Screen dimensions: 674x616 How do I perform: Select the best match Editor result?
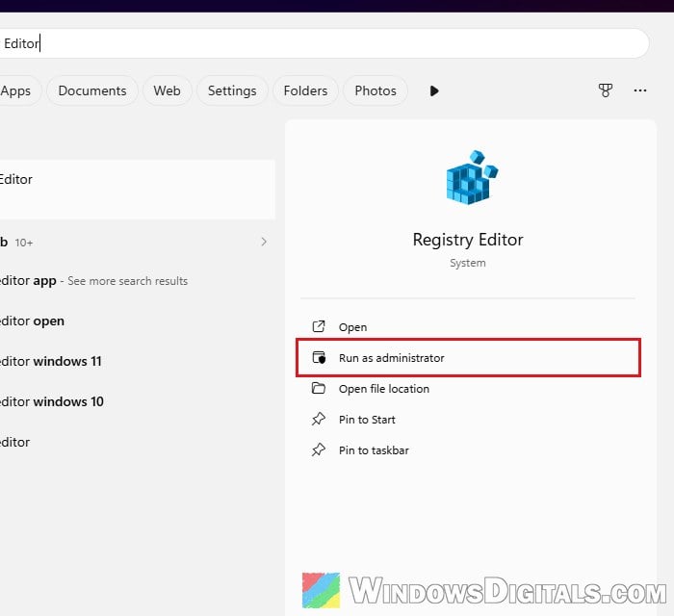137,189
